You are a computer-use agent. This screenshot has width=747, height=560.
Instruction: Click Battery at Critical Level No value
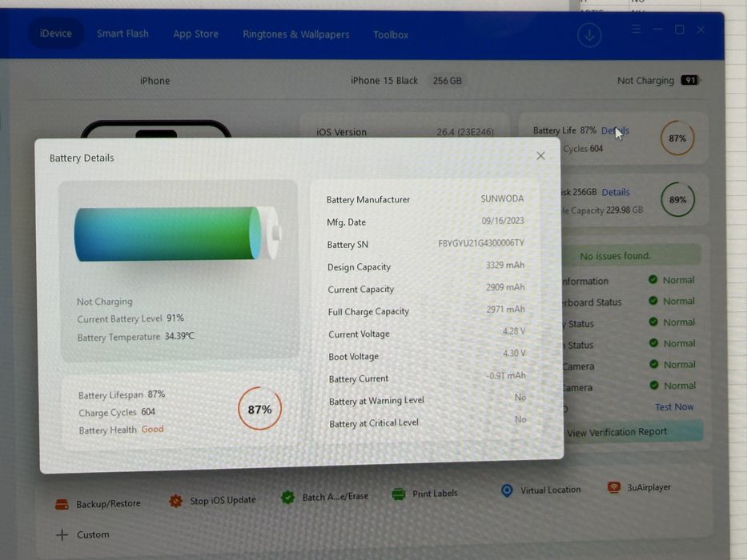tap(520, 419)
